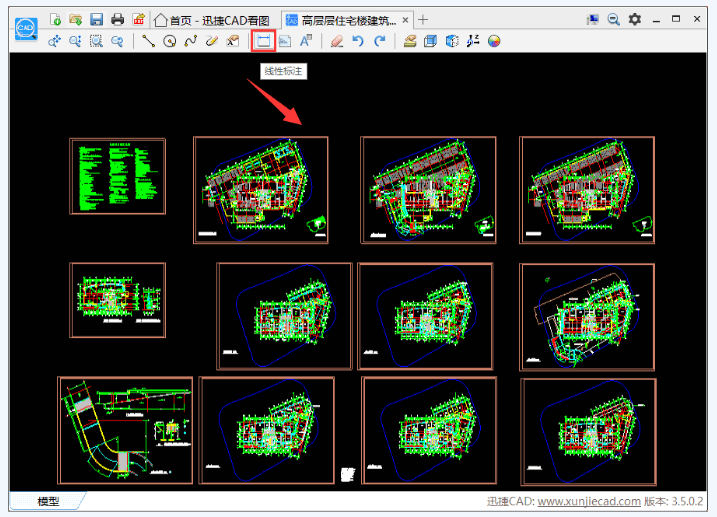Open the layers manager icon
The image size is (717, 517).
[x=410, y=41]
